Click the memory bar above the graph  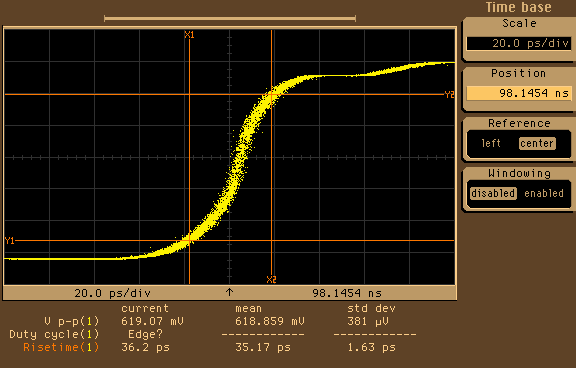coord(230,18)
